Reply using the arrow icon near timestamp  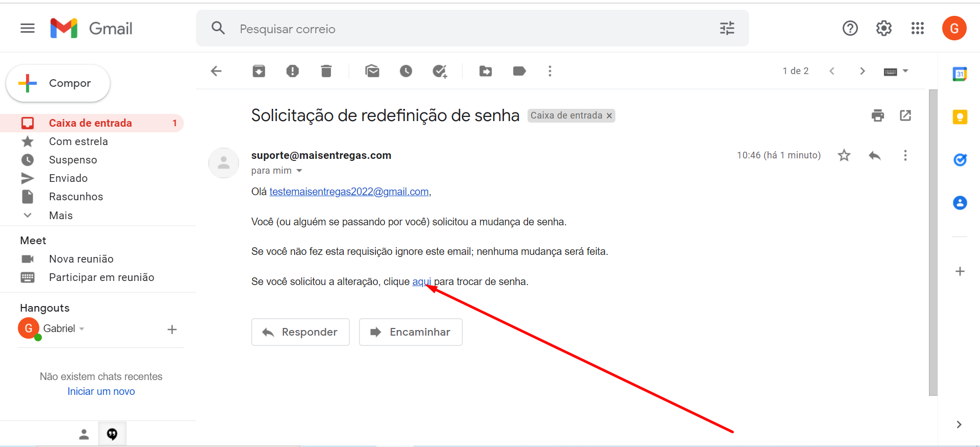(875, 155)
